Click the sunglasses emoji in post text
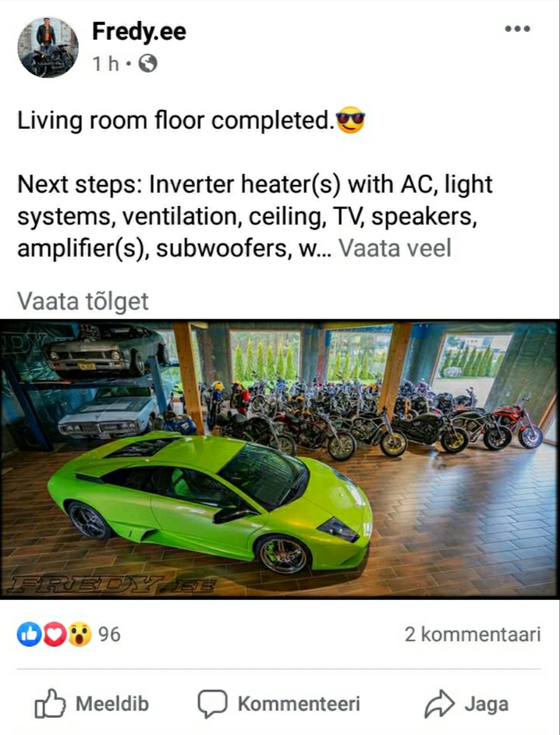 point(350,120)
